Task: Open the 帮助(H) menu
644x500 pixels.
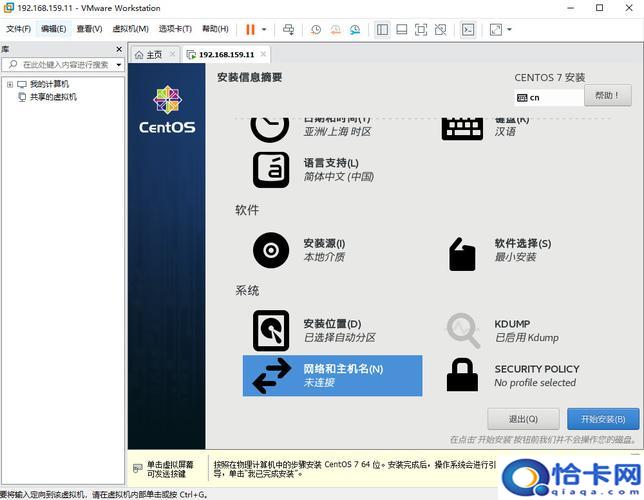Action: coord(215,29)
